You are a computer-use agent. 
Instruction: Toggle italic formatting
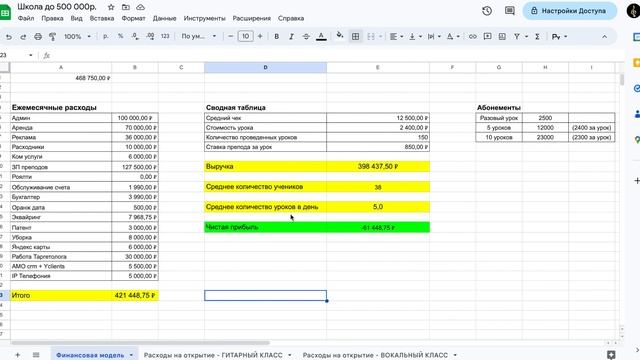coord(291,37)
